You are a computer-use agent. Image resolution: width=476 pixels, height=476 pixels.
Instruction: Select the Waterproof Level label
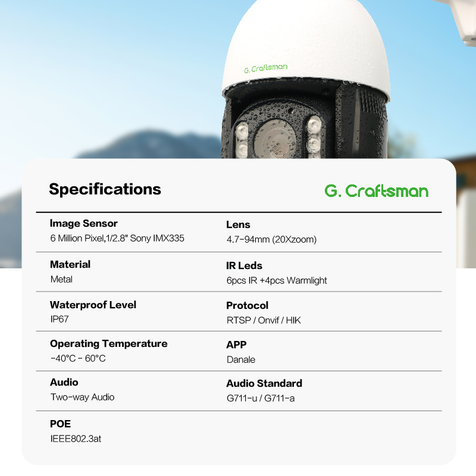tap(93, 305)
